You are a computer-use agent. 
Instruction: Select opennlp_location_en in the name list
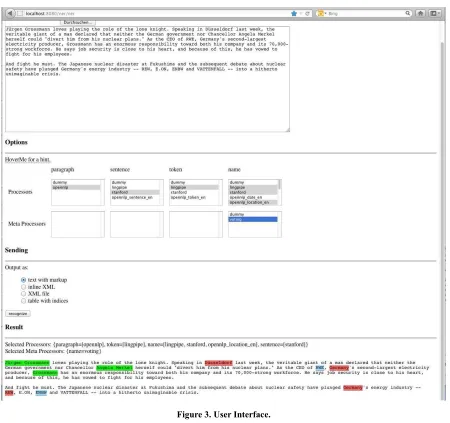[253, 202]
